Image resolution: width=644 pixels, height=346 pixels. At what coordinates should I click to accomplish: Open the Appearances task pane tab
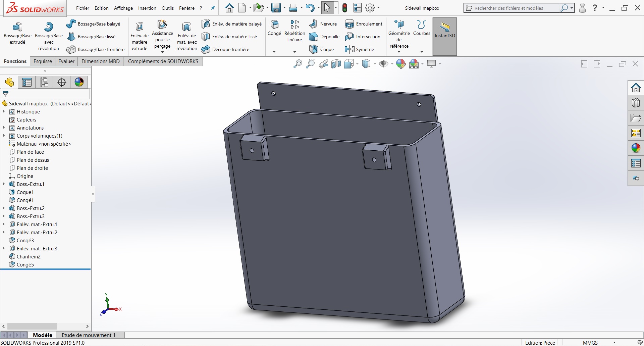pyautogui.click(x=636, y=148)
